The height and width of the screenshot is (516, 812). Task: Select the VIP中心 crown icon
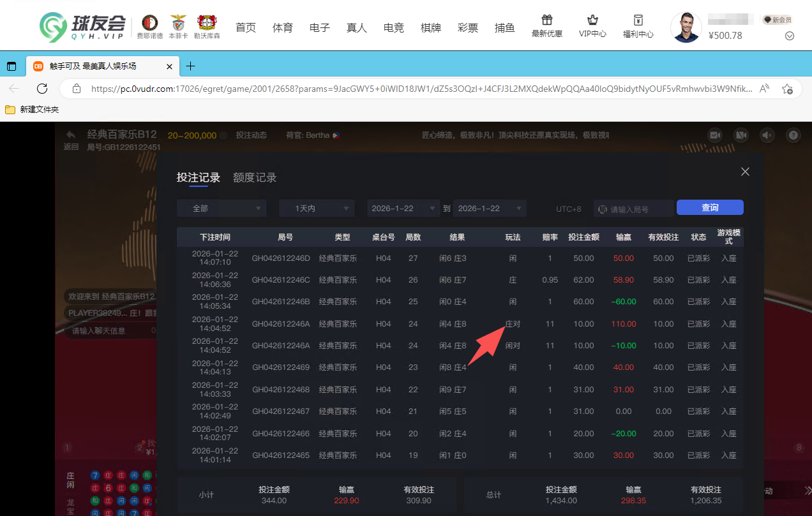[x=592, y=20]
